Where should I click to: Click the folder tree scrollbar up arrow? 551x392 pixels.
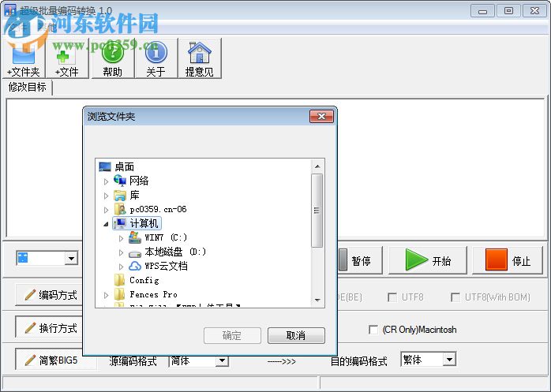[x=317, y=166]
